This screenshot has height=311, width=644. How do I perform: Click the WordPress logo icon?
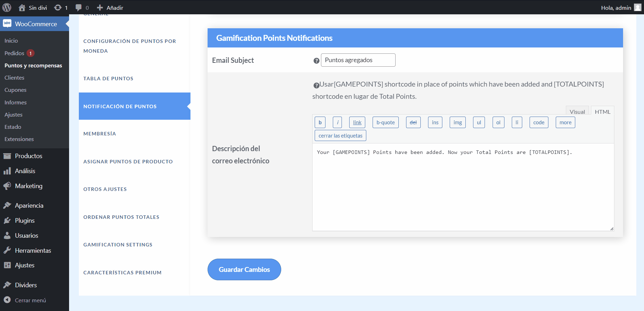coord(7,7)
